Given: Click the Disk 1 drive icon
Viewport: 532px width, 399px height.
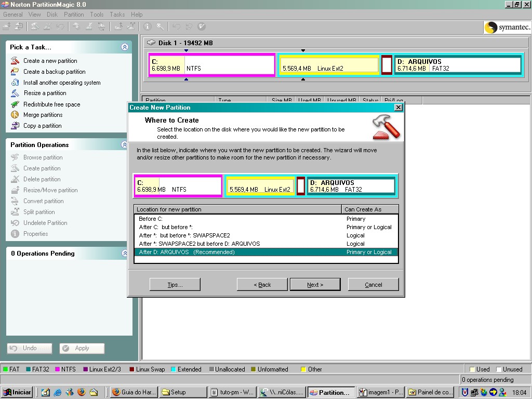Looking at the screenshot, I should [151, 43].
